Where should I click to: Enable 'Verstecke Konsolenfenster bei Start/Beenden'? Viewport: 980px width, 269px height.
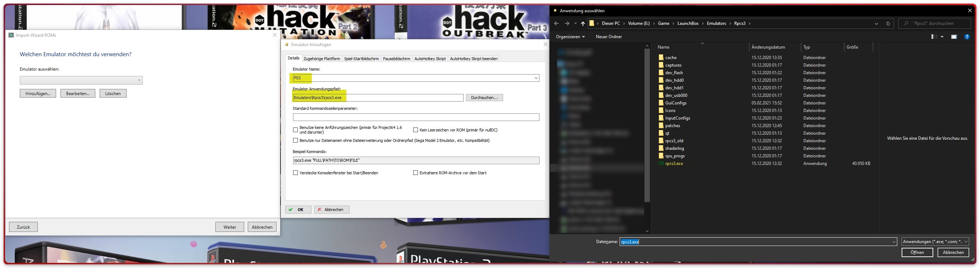pos(295,173)
